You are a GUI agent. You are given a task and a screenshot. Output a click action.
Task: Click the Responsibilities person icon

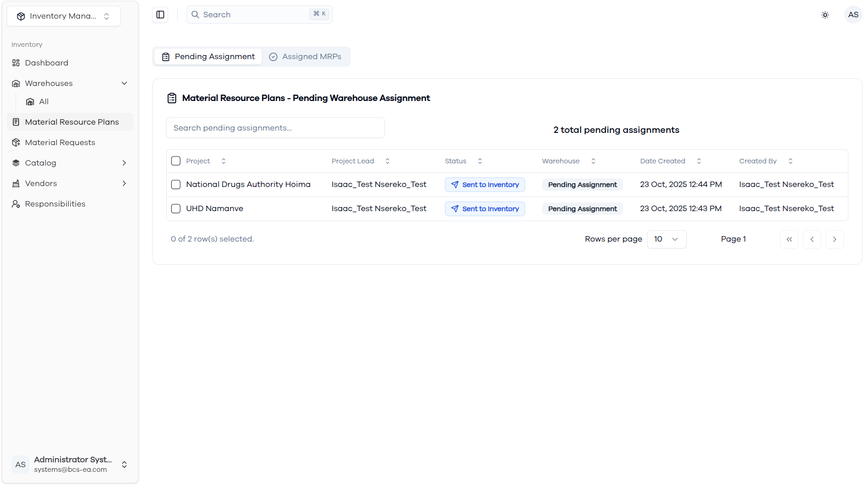point(16,204)
